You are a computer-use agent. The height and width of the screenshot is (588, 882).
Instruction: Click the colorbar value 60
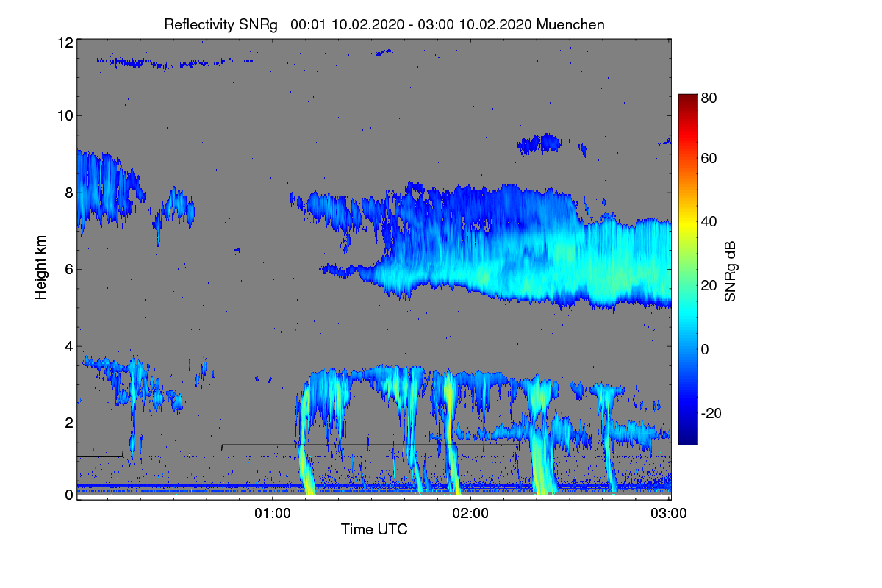[709, 159]
